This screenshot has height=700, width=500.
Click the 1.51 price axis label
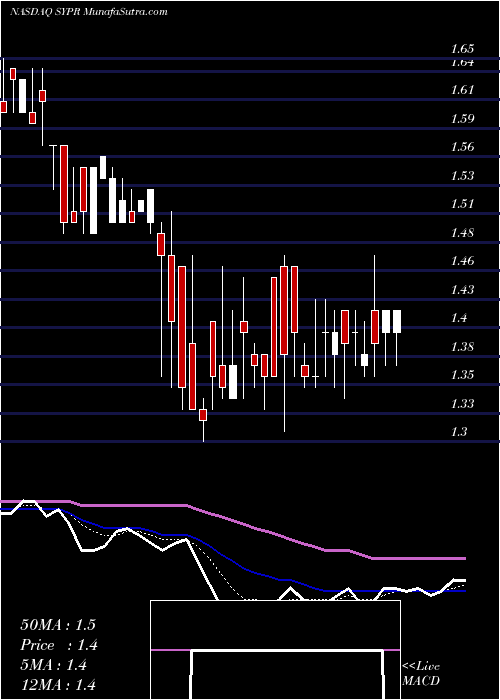[x=462, y=204]
